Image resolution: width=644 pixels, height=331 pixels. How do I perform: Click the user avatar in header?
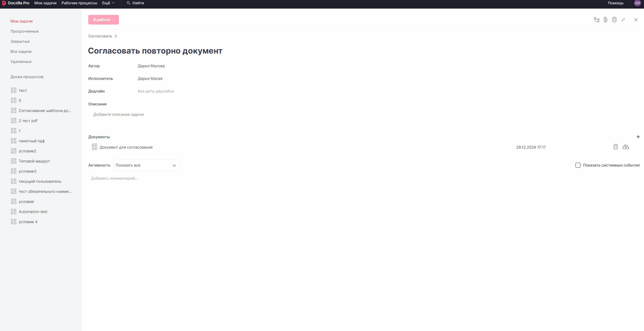pyautogui.click(x=637, y=3)
